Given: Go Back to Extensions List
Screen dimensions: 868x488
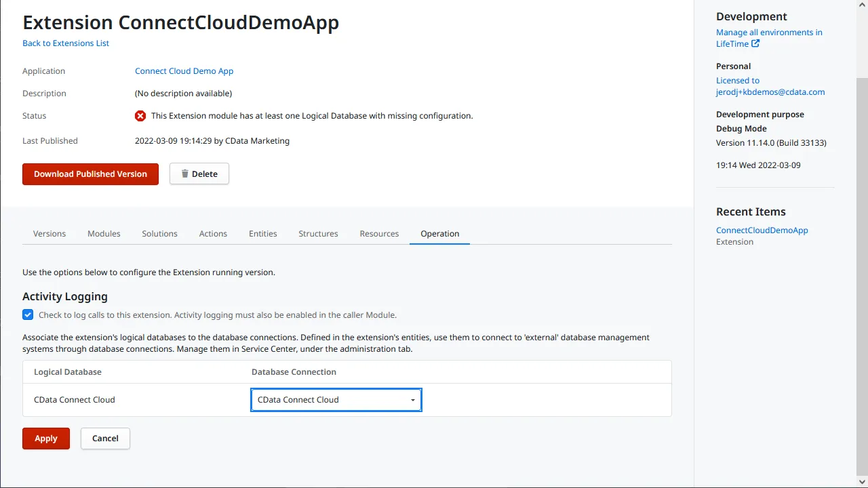Looking at the screenshot, I should (x=66, y=43).
